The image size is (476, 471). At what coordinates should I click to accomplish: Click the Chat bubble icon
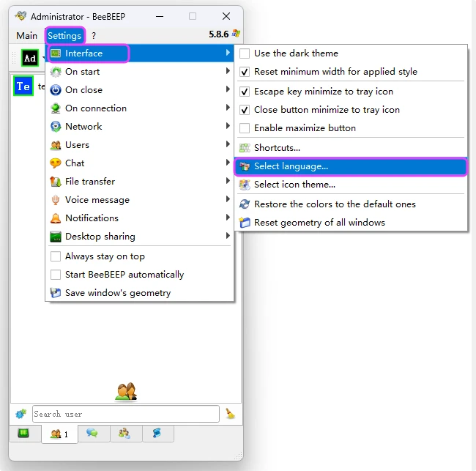click(x=56, y=163)
